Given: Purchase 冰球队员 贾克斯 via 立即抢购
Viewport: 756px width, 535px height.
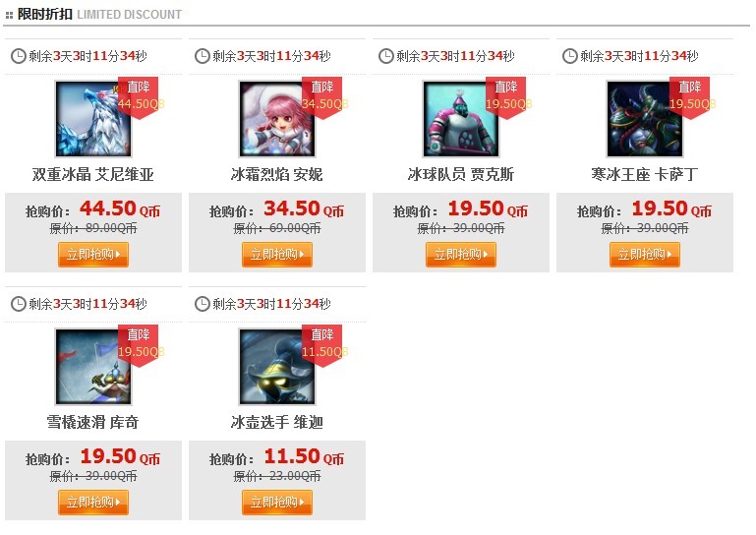Looking at the screenshot, I should tap(461, 255).
